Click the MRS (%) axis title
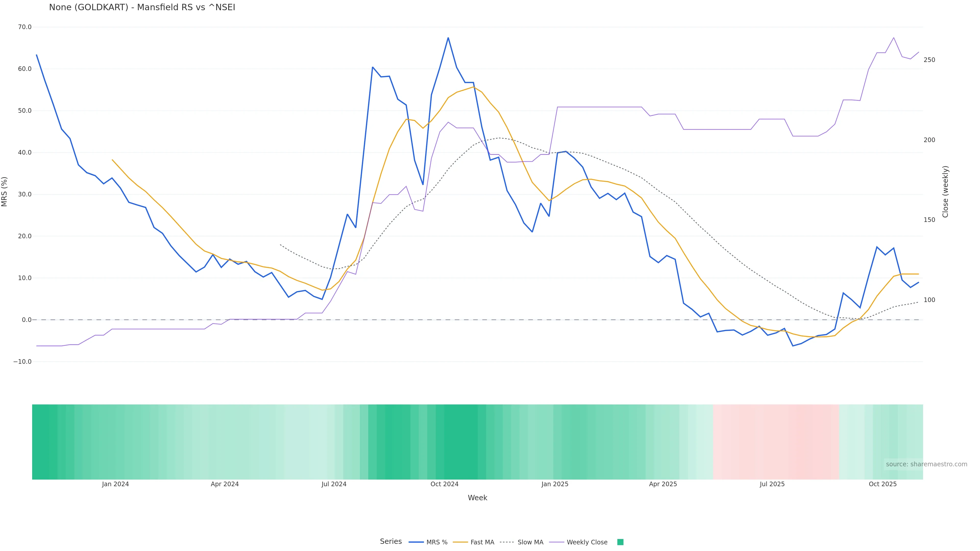This screenshot has width=980, height=551. click(x=5, y=192)
